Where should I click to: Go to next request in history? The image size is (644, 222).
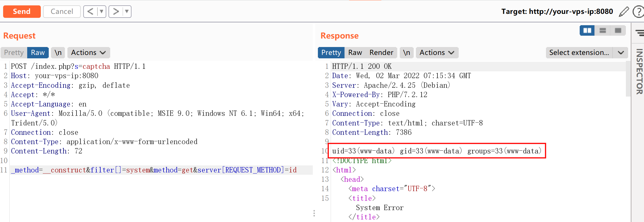point(116,12)
